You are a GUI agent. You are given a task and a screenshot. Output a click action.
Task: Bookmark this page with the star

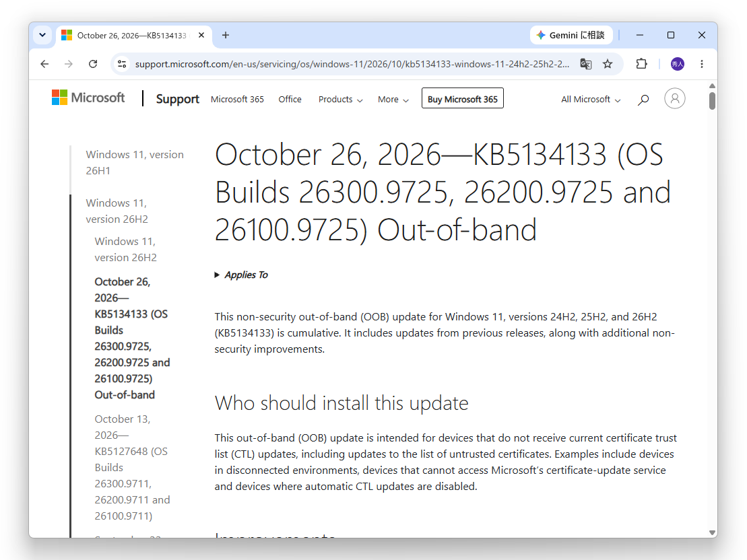(x=608, y=64)
